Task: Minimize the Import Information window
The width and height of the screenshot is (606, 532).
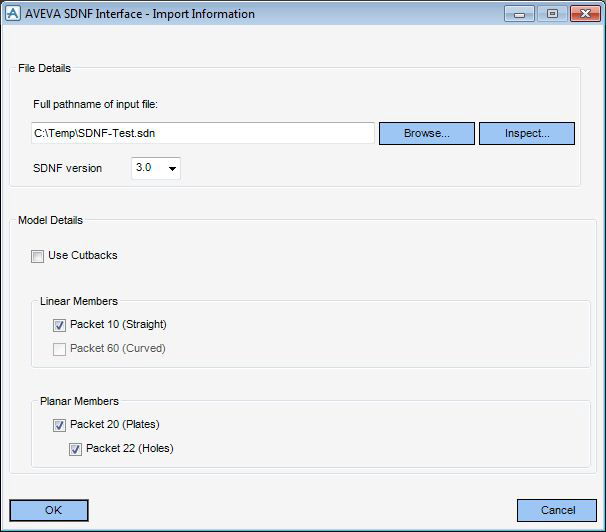Action: click(x=519, y=14)
